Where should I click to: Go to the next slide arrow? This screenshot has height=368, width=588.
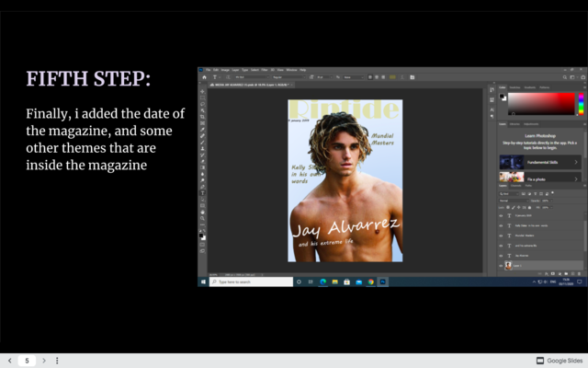44,361
